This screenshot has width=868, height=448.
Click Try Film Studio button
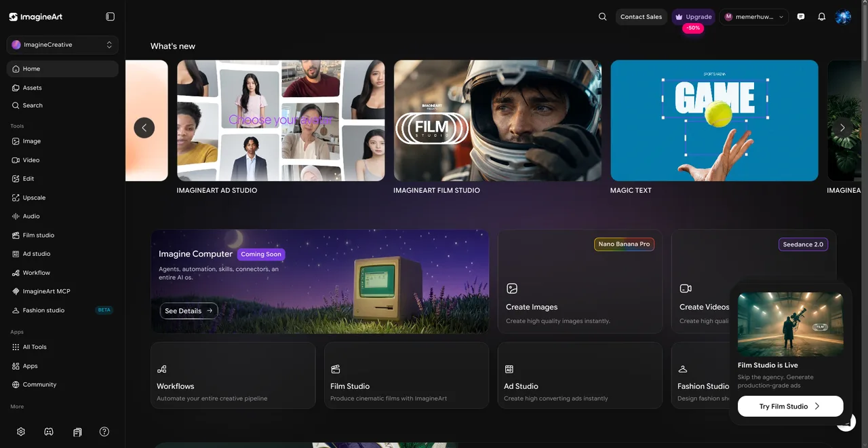pos(790,406)
